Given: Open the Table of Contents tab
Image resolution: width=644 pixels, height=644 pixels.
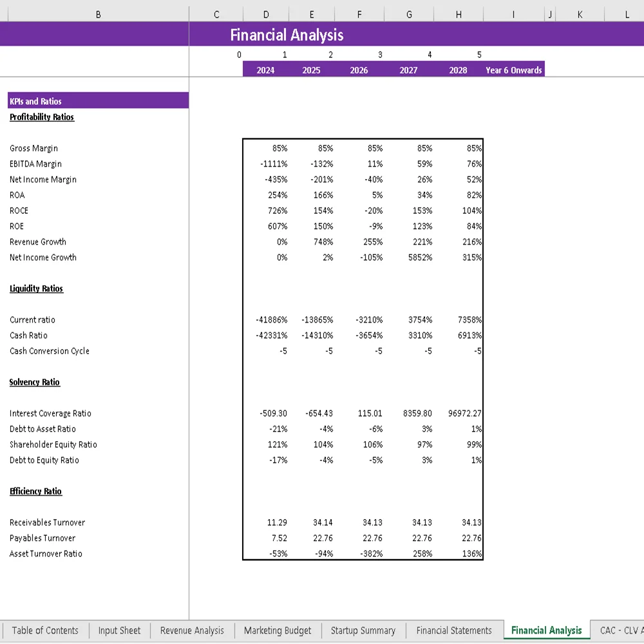Looking at the screenshot, I should 45,630.
